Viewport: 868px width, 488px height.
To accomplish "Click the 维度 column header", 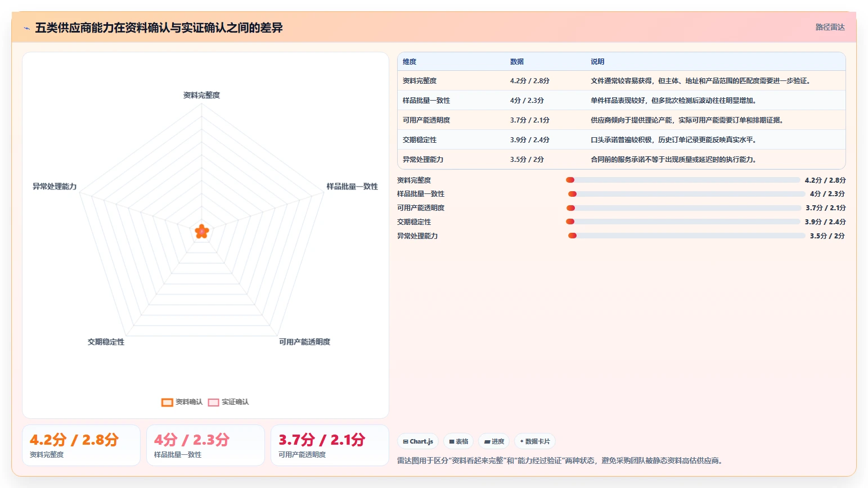I will tap(410, 62).
